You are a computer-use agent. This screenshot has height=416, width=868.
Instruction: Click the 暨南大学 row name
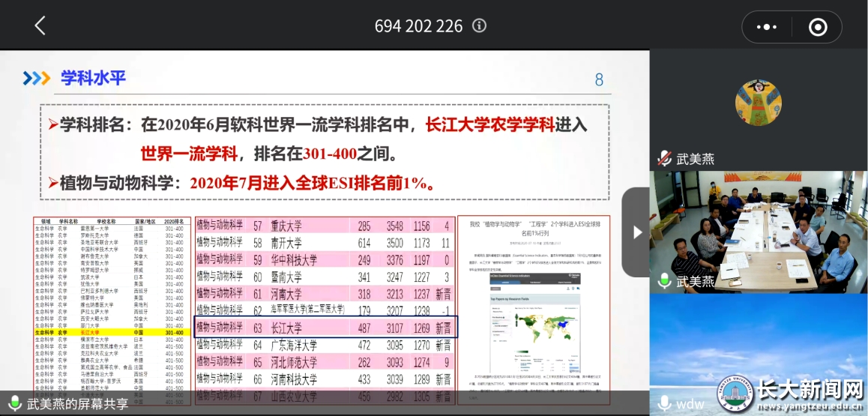286,277
